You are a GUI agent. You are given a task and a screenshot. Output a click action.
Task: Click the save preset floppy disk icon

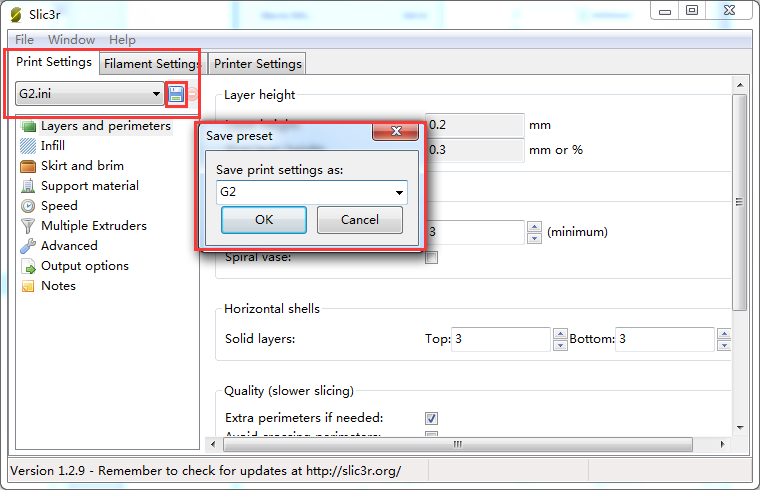(176, 94)
